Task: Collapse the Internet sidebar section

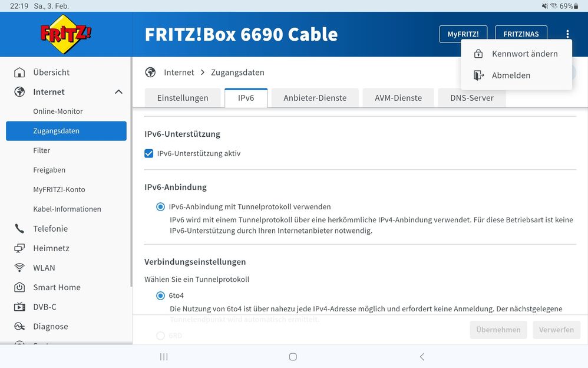Action: (118, 91)
